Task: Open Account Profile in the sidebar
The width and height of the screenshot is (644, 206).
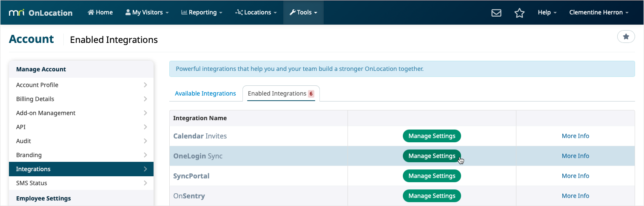Action: (x=81, y=85)
